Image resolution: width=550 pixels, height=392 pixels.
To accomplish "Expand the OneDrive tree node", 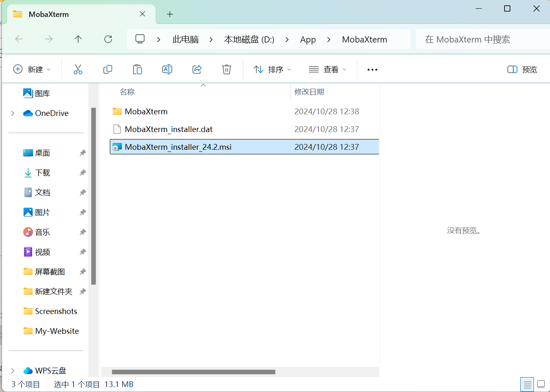I will pos(13,113).
